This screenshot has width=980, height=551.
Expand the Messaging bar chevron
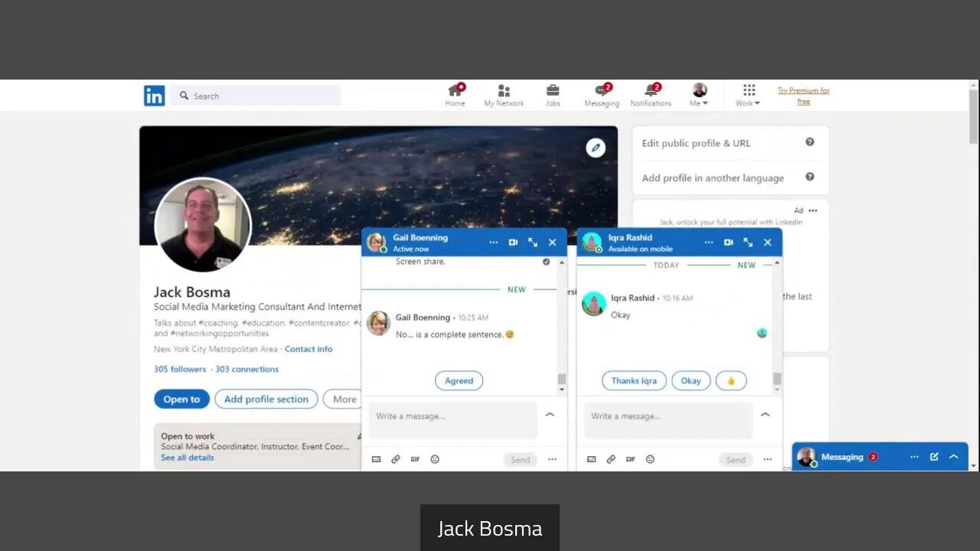click(954, 457)
